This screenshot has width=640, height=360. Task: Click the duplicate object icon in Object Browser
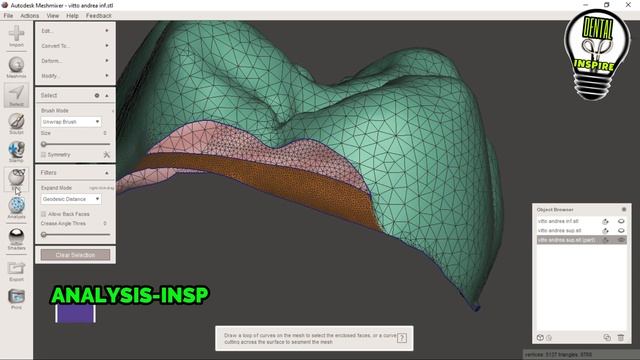pyautogui.click(x=607, y=337)
